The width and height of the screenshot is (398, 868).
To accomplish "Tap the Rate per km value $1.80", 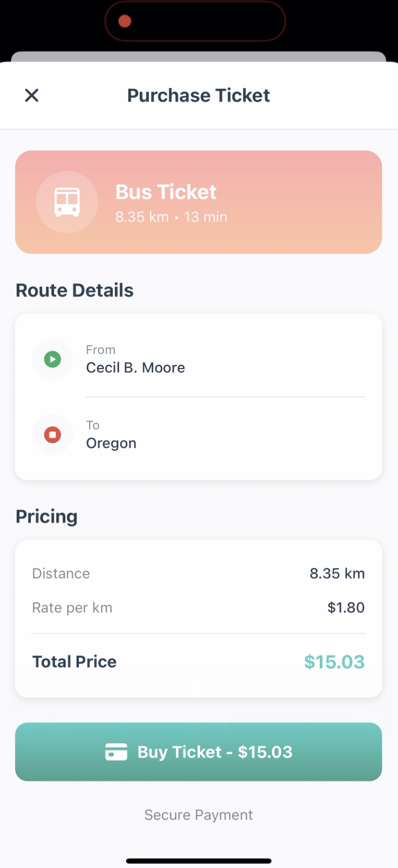I will click(x=346, y=608).
